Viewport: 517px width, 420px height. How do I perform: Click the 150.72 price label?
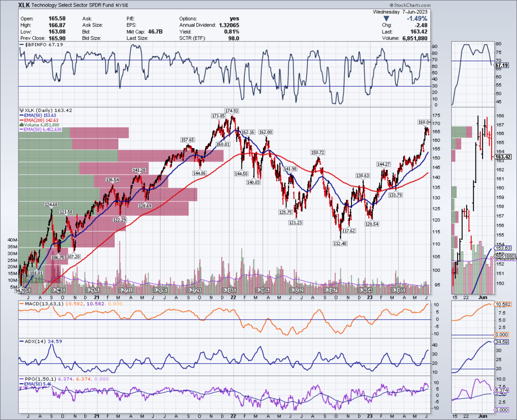[318, 152]
